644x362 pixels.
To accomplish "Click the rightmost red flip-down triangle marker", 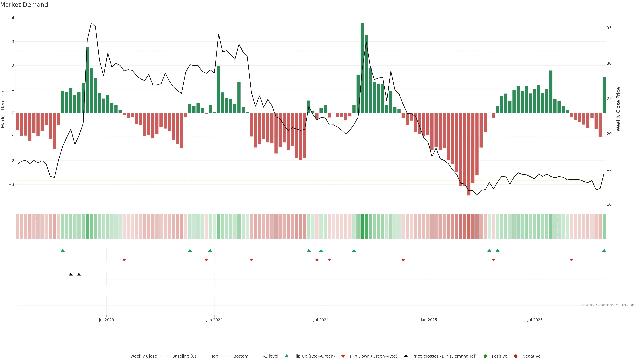I will tap(571, 260).
